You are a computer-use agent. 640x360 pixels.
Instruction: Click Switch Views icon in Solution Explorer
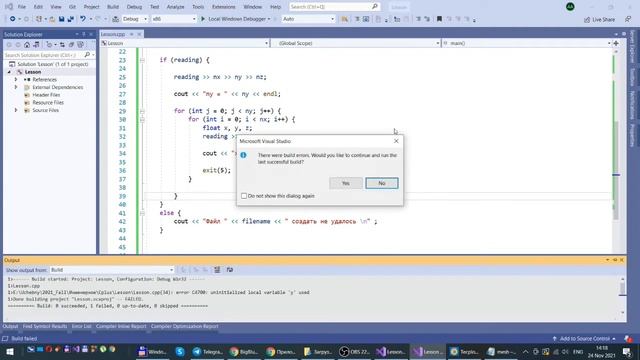coord(36,44)
